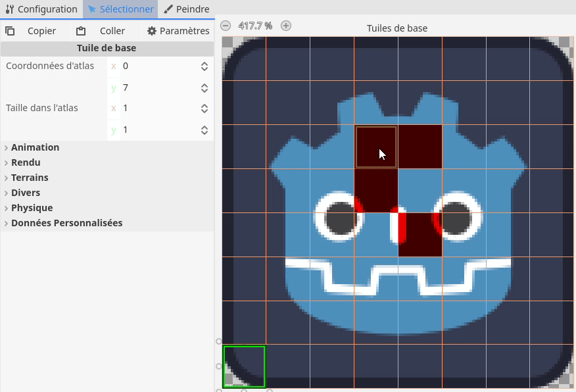This screenshot has height=392, width=576.
Task: Expand the Animation section
Action: (107, 147)
